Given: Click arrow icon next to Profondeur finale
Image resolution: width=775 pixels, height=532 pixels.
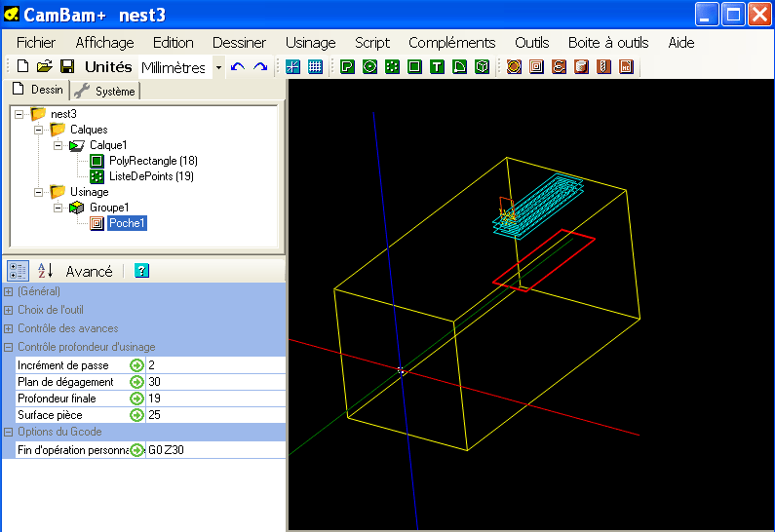Looking at the screenshot, I should pos(136,399).
